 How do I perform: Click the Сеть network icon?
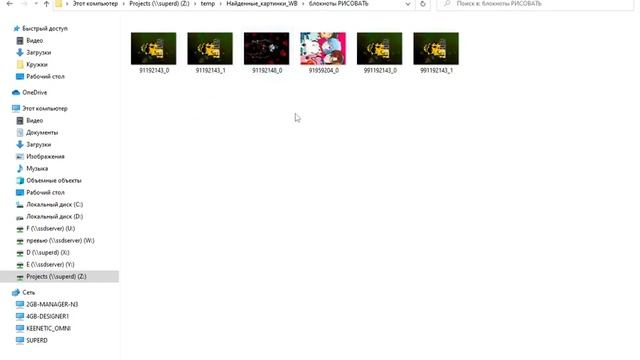point(16,293)
